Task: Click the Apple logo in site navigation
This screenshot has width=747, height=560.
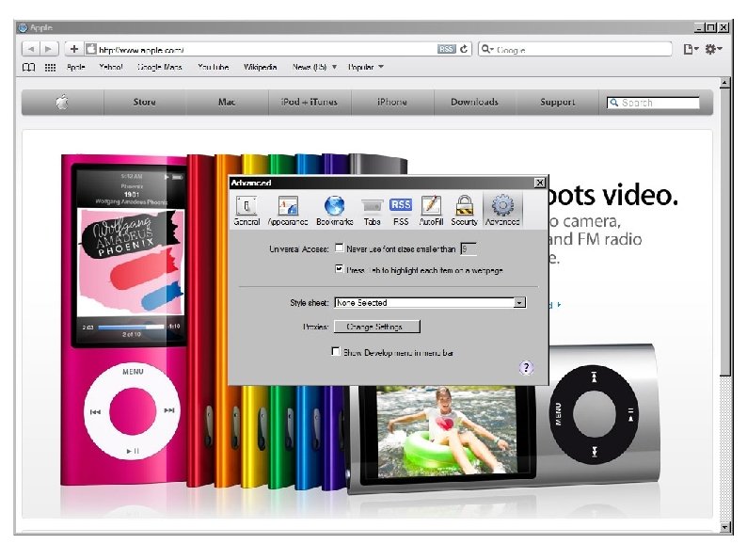Action: [x=62, y=102]
